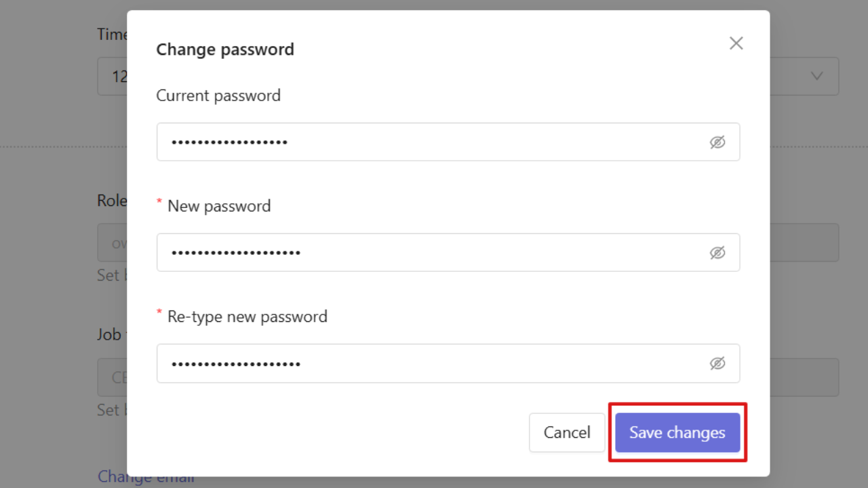Click the Change password dialog title
The image size is (868, 488).
coord(225,49)
